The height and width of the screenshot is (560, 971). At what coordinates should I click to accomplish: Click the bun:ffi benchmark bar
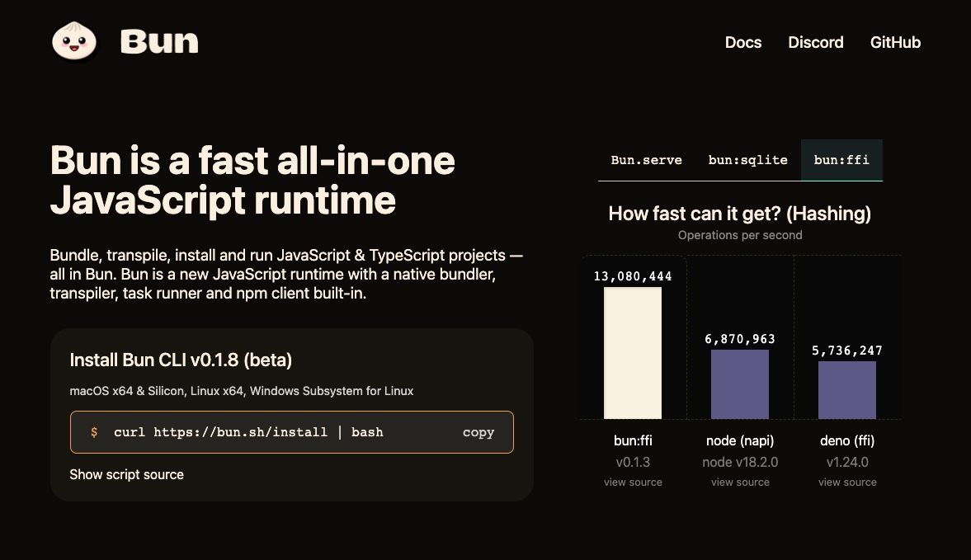[632, 353]
